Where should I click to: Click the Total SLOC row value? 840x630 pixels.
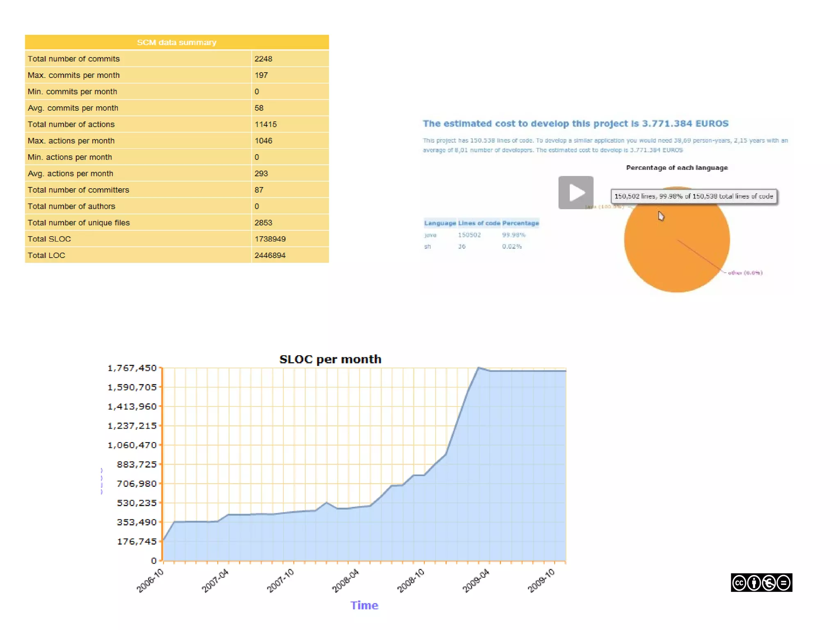[270, 239]
